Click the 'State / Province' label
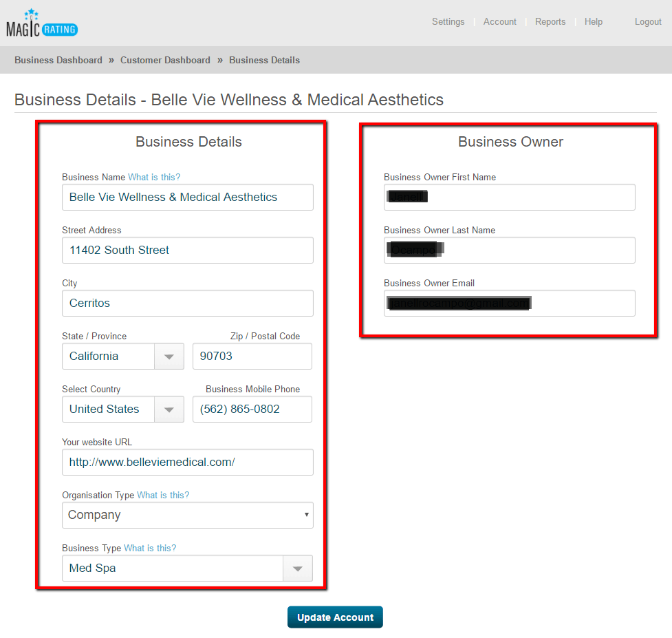This screenshot has width=672, height=638. pos(94,336)
